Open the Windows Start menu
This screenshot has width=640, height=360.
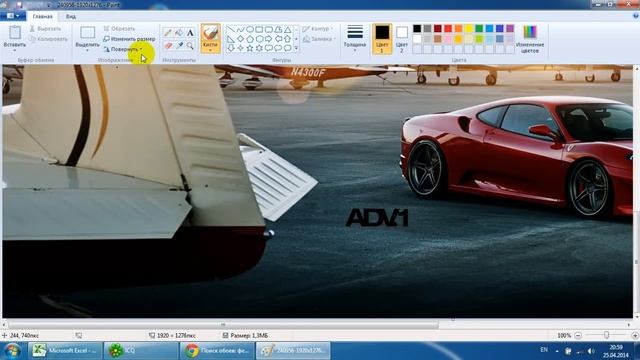[x=12, y=351]
